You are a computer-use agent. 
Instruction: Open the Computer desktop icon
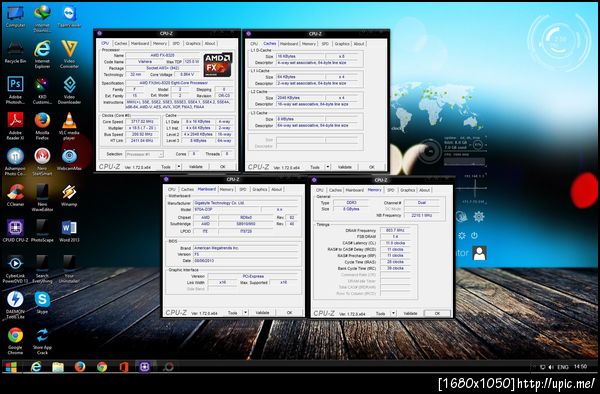(x=15, y=17)
